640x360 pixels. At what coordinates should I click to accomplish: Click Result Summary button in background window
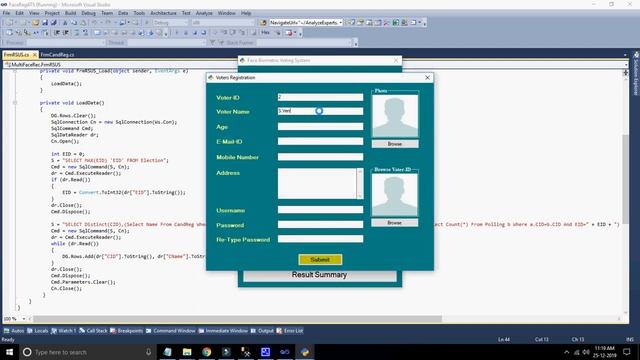pos(320,275)
